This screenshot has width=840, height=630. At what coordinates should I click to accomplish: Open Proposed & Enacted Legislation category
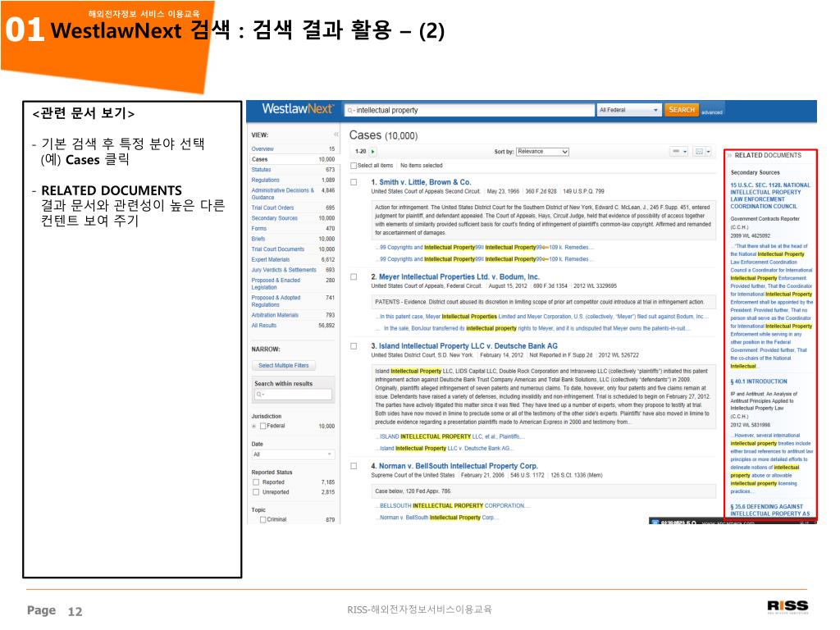pyautogui.click(x=276, y=283)
